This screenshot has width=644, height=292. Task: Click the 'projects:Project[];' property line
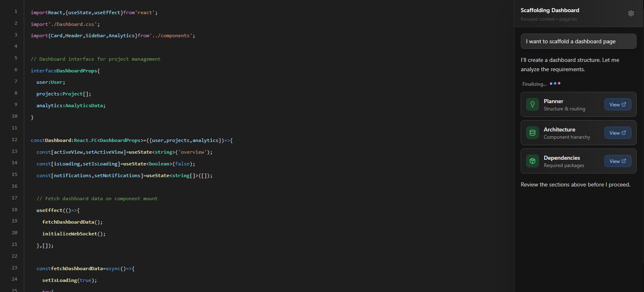pyautogui.click(x=64, y=94)
